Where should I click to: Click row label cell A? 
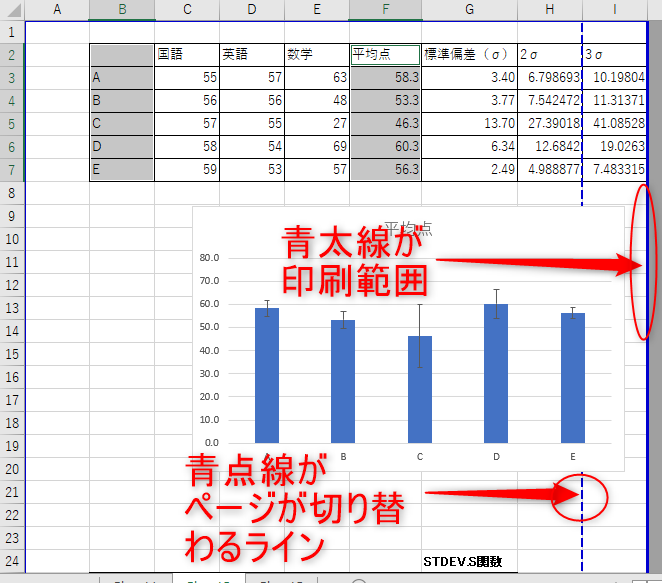122,78
